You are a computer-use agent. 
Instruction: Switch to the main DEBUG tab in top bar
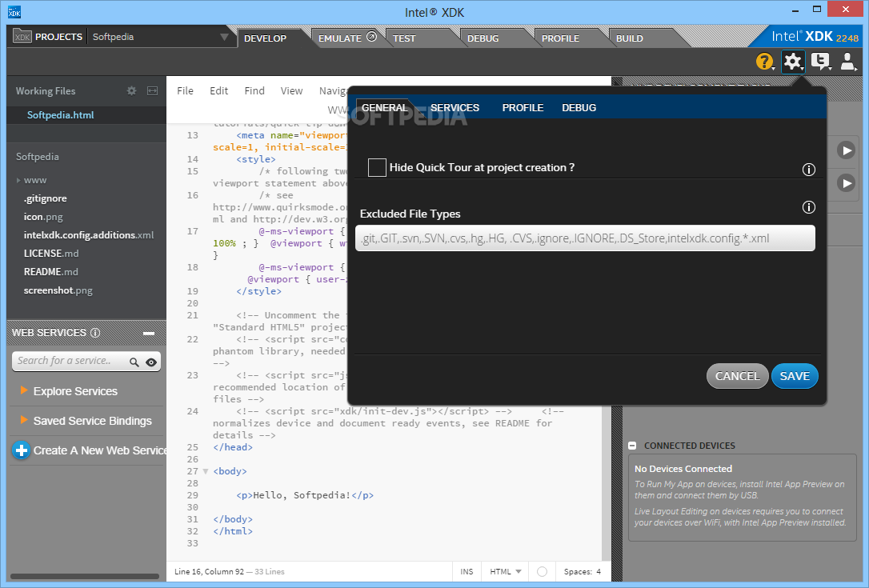click(x=483, y=38)
